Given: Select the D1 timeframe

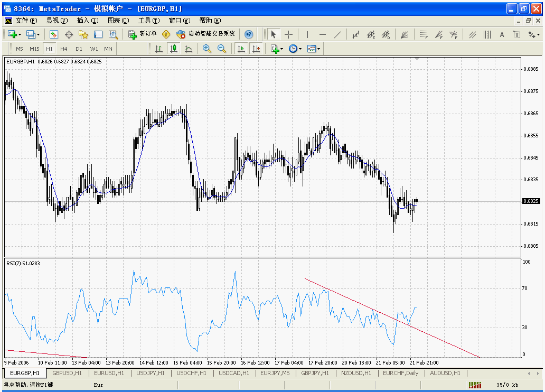Looking at the screenshot, I should 79,49.
